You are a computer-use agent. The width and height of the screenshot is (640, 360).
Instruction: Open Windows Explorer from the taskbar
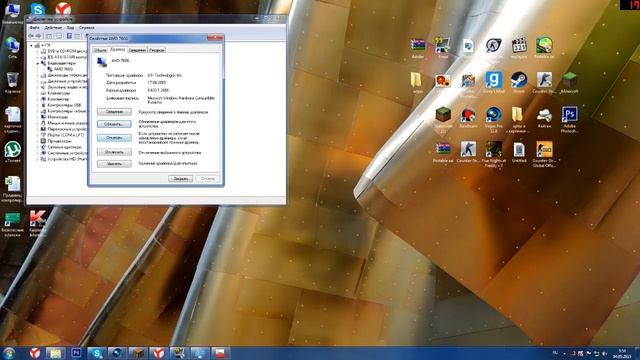coord(55,353)
